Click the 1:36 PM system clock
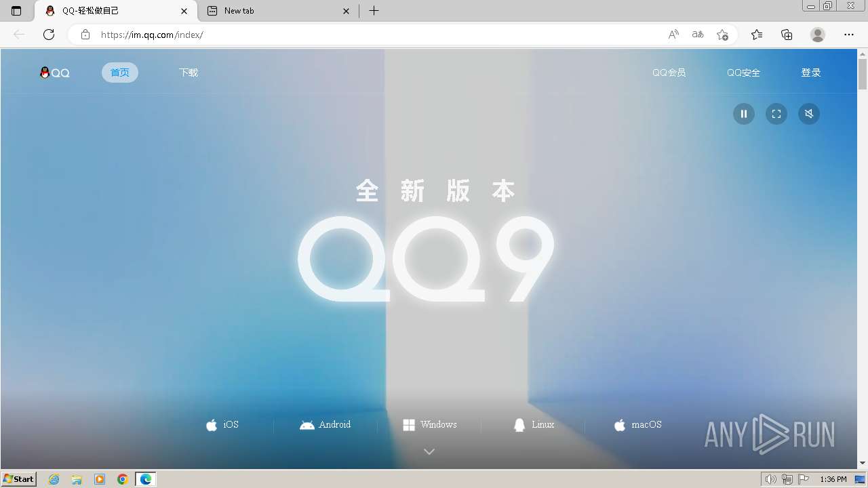868x488 pixels. (x=833, y=479)
